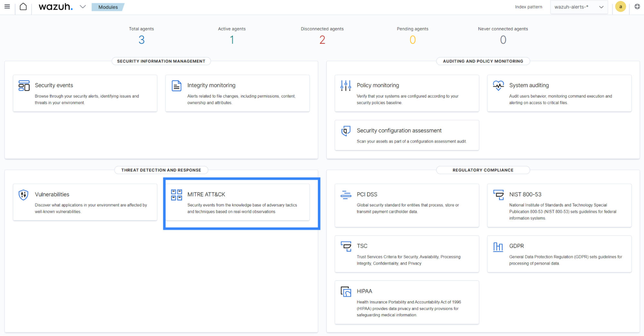
Task: Go to the home icon
Action: coord(23,6)
